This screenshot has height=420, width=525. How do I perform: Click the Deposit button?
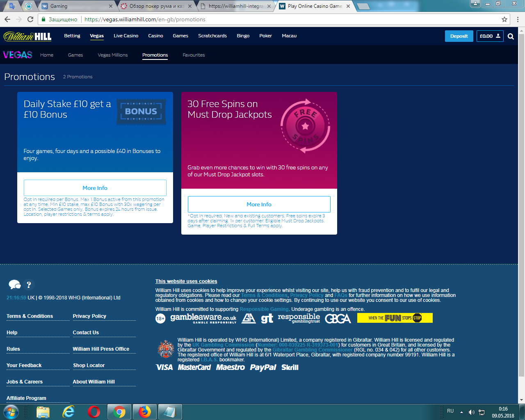[x=459, y=36]
